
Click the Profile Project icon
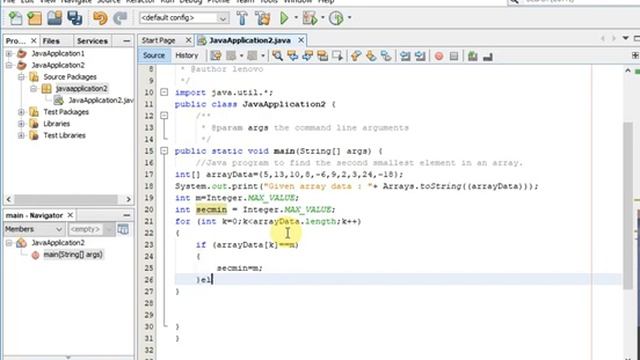coord(336,18)
